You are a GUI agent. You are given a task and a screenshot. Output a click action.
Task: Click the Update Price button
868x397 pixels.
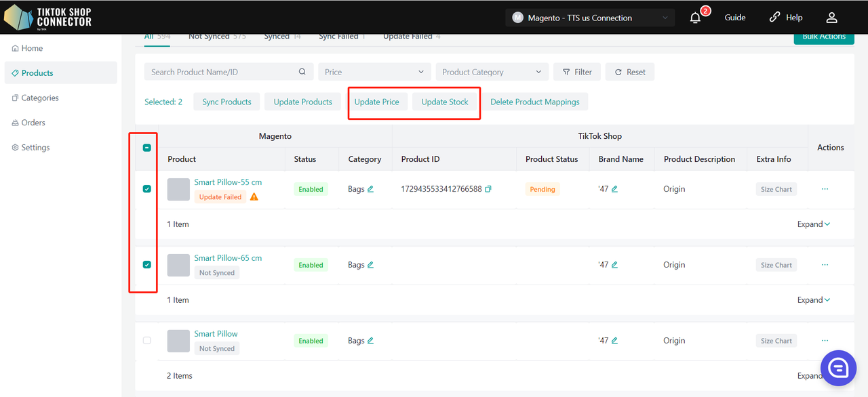coord(376,102)
